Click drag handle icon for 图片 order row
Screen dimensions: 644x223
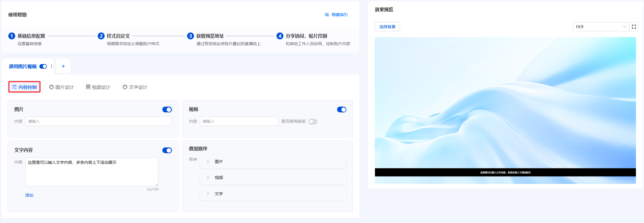point(208,162)
